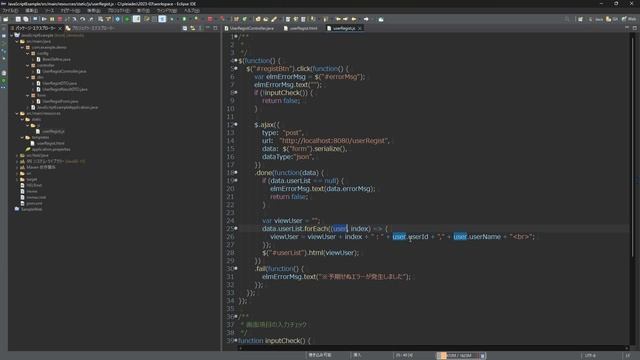Click the Save toolbar icon
This screenshot has height=360, width=640.
click(x=18, y=19)
